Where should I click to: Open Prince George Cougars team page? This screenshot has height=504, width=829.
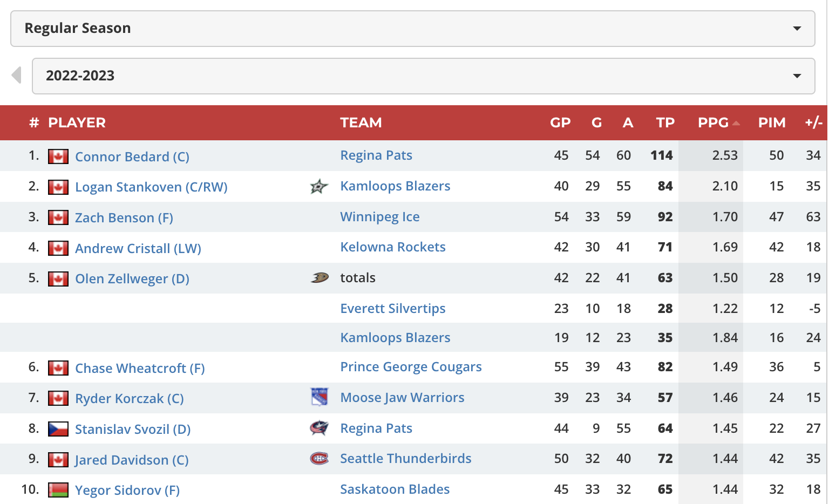point(411,367)
